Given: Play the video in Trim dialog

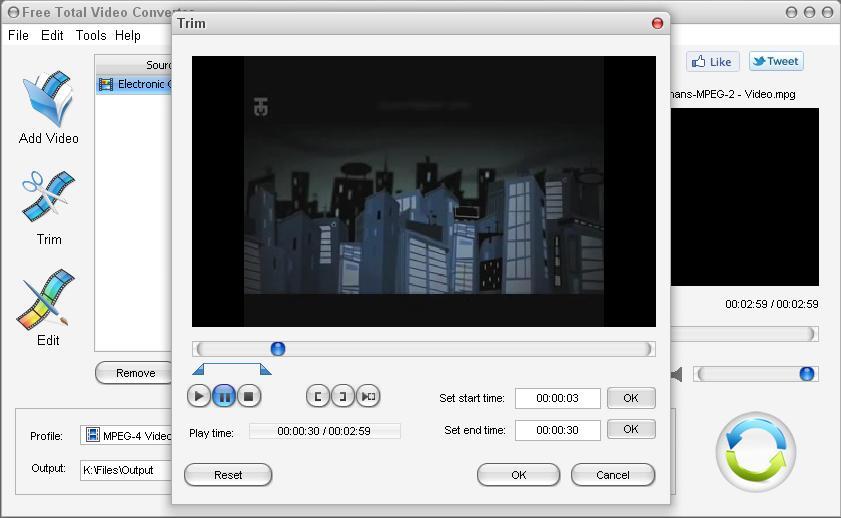Looking at the screenshot, I should click(198, 396).
